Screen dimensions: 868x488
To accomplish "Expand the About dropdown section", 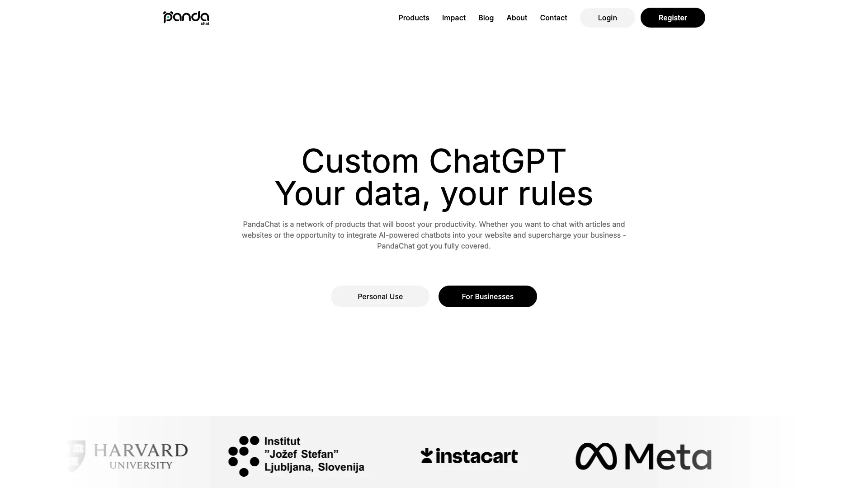I will pyautogui.click(x=516, y=17).
